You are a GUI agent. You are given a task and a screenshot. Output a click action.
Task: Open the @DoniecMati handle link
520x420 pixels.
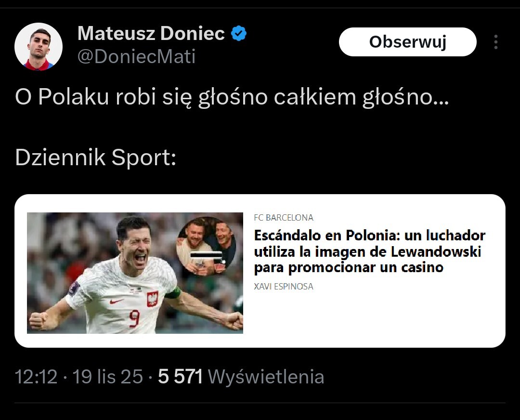[x=136, y=57]
